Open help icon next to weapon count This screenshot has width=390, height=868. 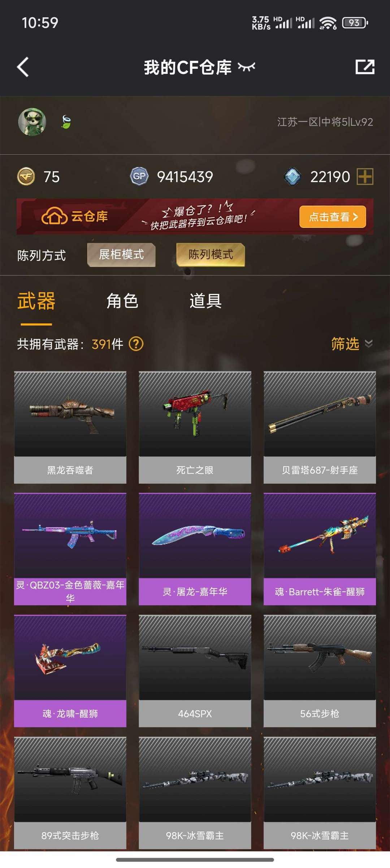pos(136,344)
